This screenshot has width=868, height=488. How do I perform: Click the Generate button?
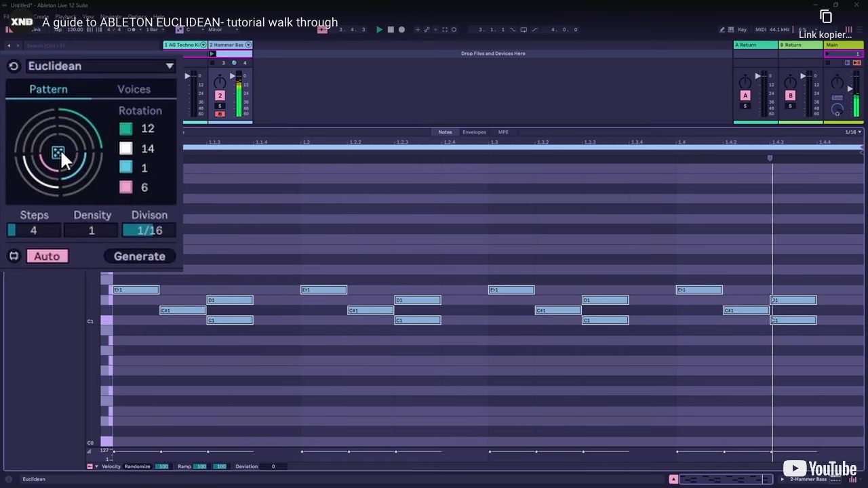[x=140, y=256]
